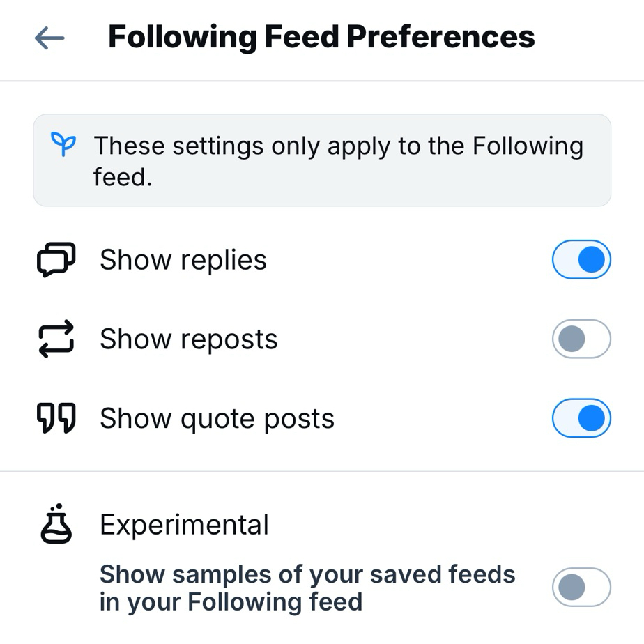644x644 pixels.
Task: Click the Following Feed Preferences title
Action: pyautogui.click(x=321, y=38)
